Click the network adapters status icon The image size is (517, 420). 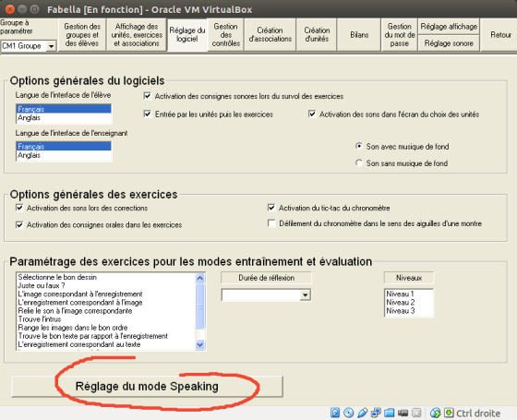[376, 413]
